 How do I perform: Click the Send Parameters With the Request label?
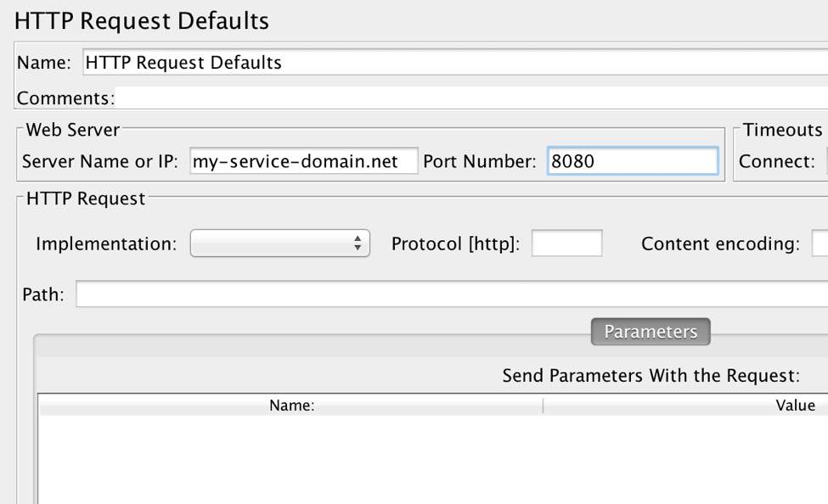[x=651, y=375]
